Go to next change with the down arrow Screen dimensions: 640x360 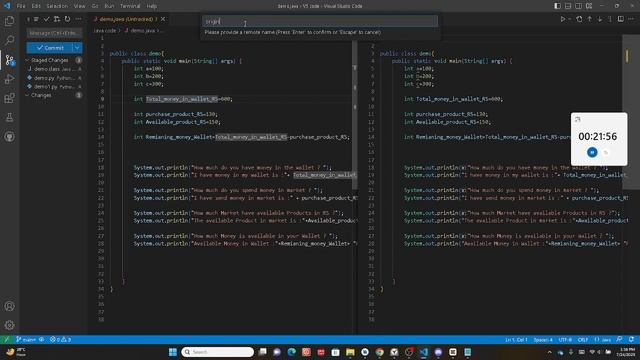(x=600, y=19)
